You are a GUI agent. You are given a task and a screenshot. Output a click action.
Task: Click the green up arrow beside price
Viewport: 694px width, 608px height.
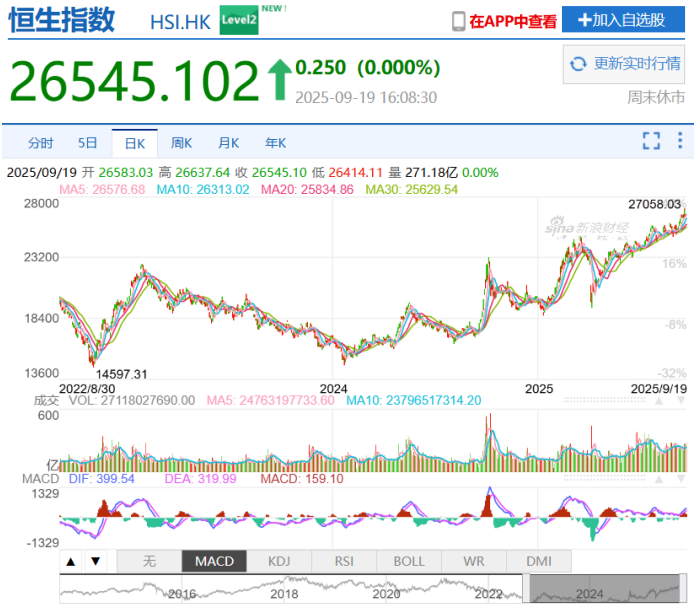click(x=278, y=78)
